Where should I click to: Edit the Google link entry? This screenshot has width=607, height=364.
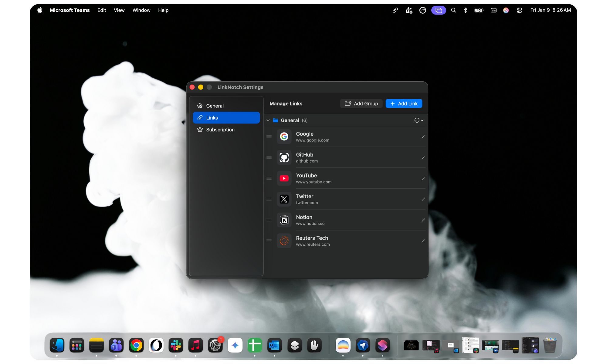click(x=423, y=136)
